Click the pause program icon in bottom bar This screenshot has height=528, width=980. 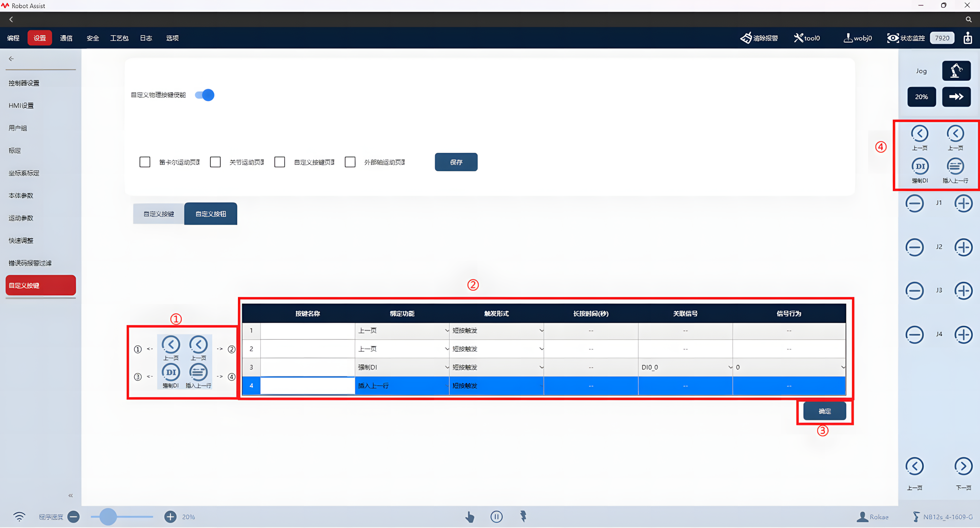click(496, 516)
